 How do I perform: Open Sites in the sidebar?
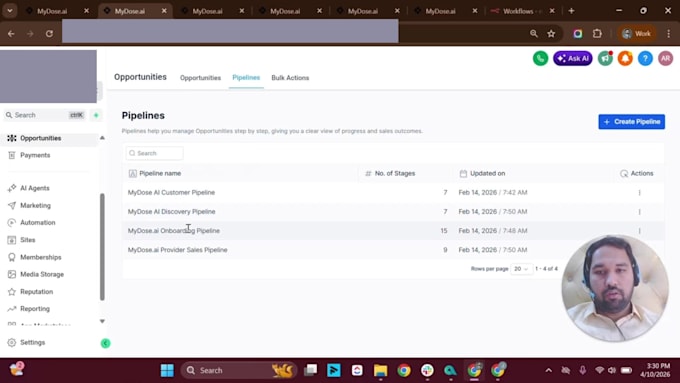click(27, 240)
